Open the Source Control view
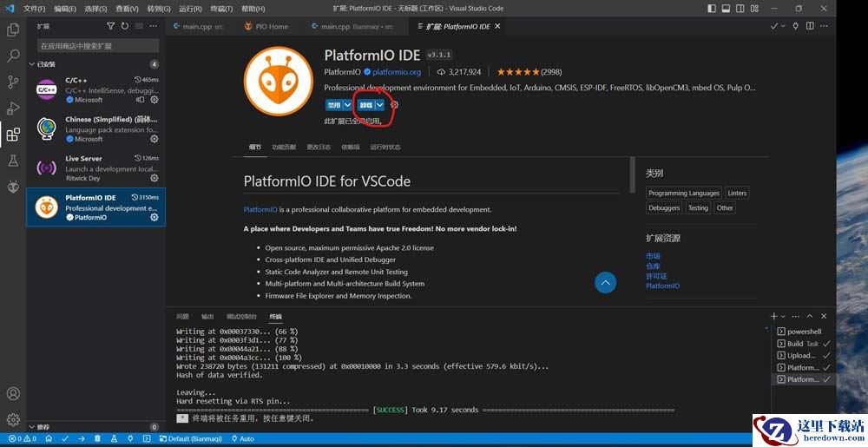The height and width of the screenshot is (447, 868). 13,82
